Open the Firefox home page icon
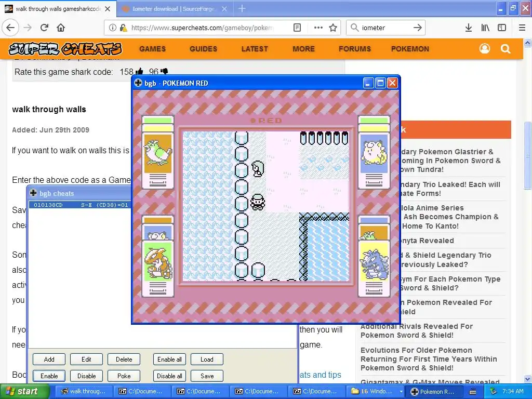 point(61,28)
